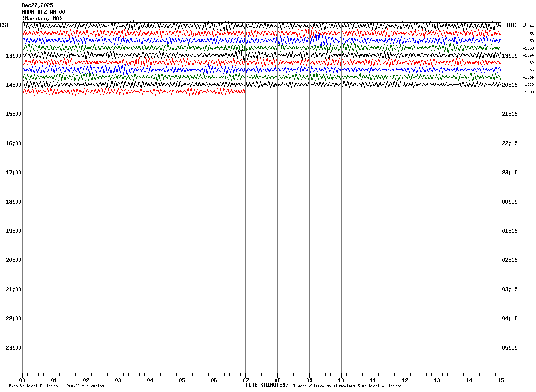Click the Traces clipped footer note
Image resolution: width=536 pixels, height=392 pixels.
pyautogui.click(x=347, y=386)
